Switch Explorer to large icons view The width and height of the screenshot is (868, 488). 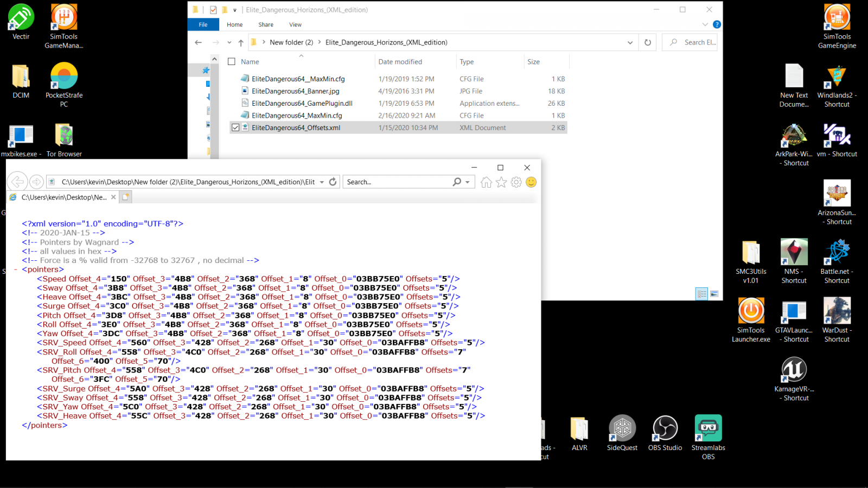[714, 294]
